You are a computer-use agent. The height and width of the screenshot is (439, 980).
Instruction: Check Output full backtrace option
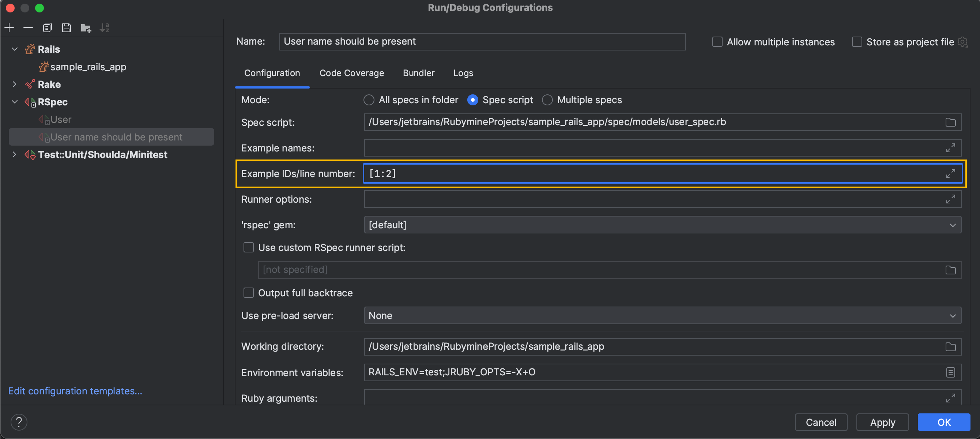pyautogui.click(x=248, y=292)
